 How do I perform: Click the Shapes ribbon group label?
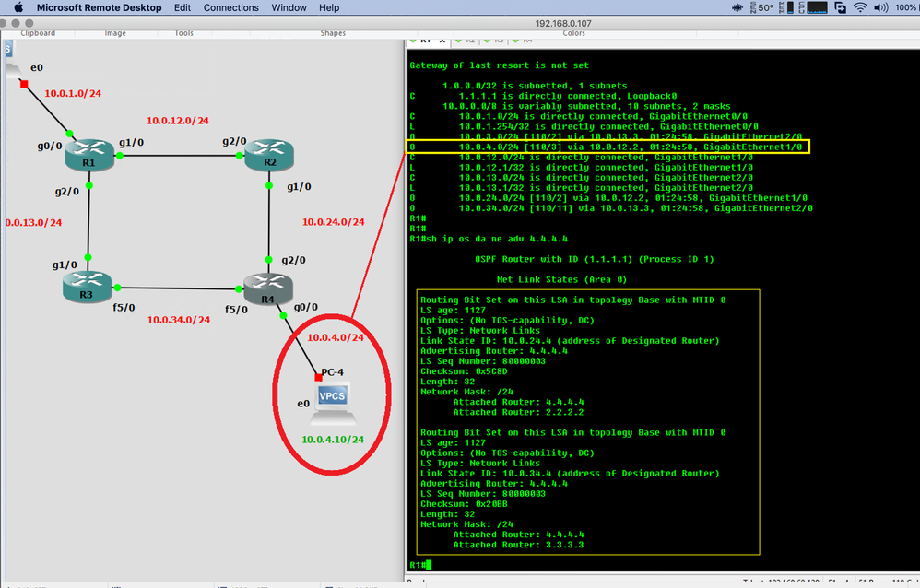click(333, 33)
